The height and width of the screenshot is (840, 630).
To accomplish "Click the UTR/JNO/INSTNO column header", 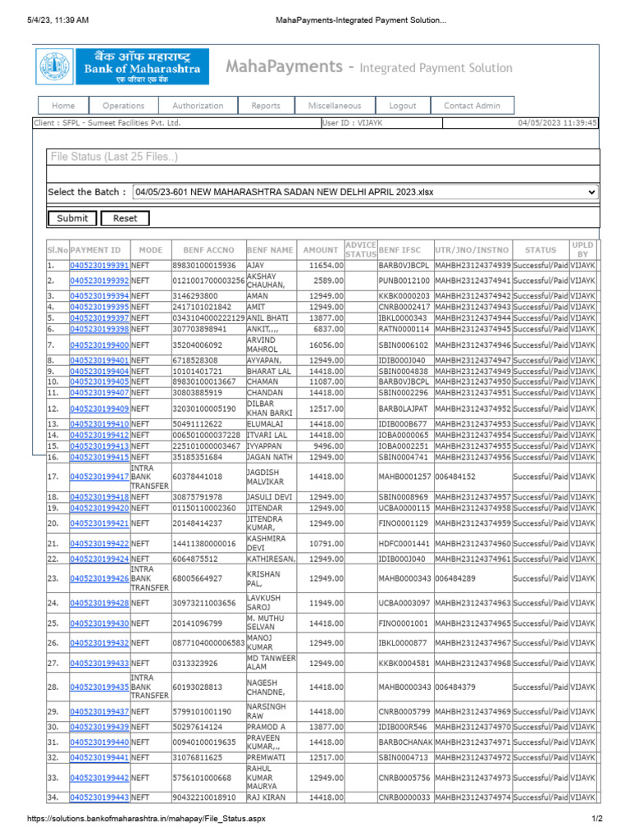I will [472, 250].
